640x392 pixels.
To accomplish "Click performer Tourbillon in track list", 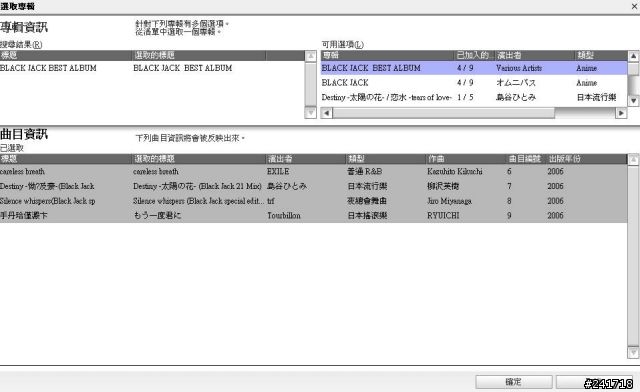I will pos(284,216).
